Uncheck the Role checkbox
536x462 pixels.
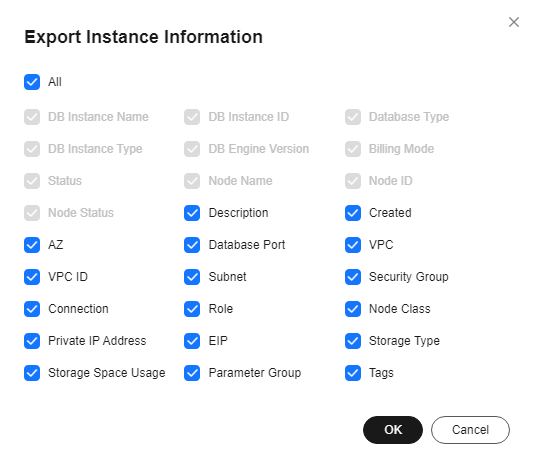tap(192, 309)
